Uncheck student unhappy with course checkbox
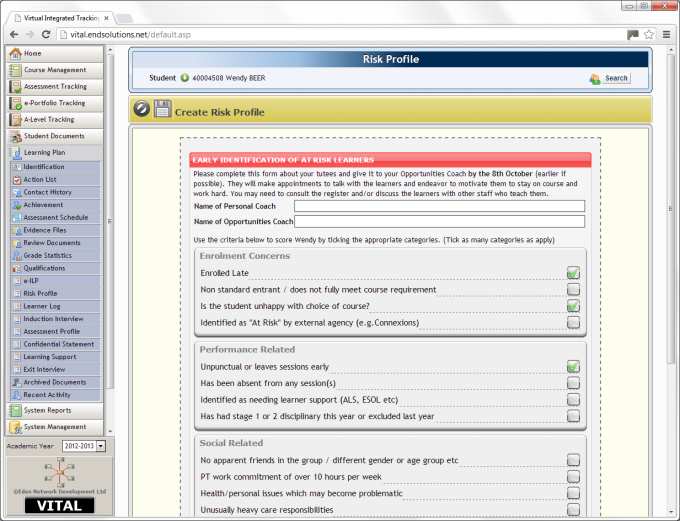680x521 pixels. point(573,306)
